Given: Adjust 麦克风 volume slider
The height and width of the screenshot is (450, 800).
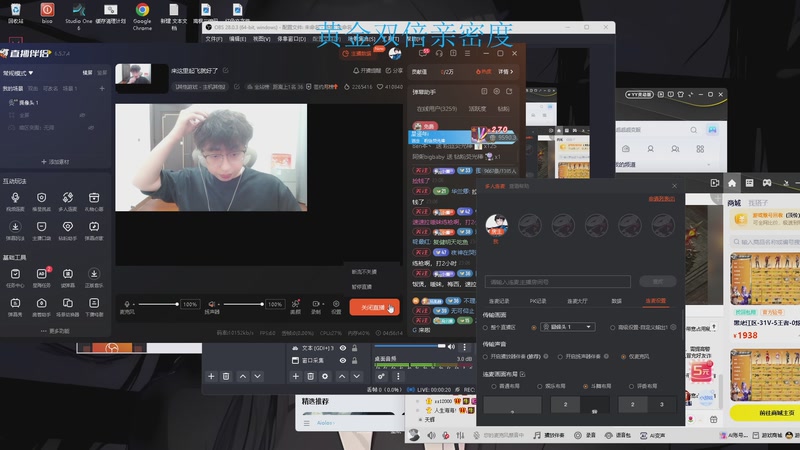Looking at the screenshot, I should click(158, 304).
